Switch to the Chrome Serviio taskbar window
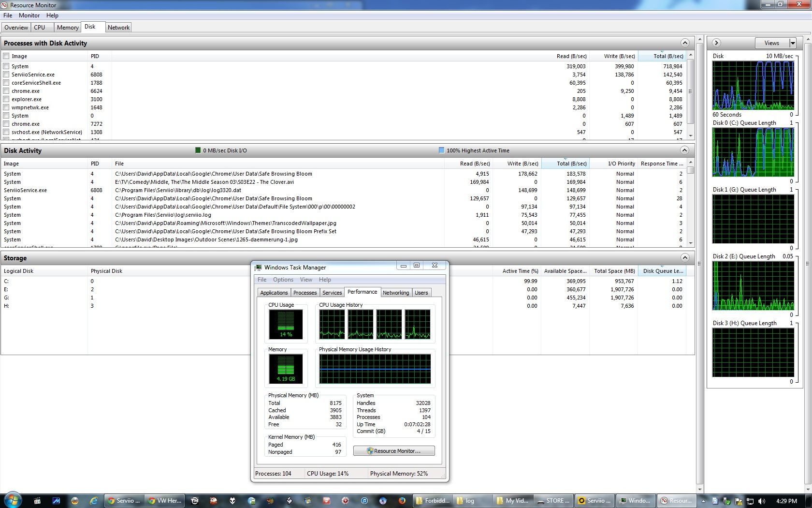Screen dimensions: 812x508 point(124,501)
